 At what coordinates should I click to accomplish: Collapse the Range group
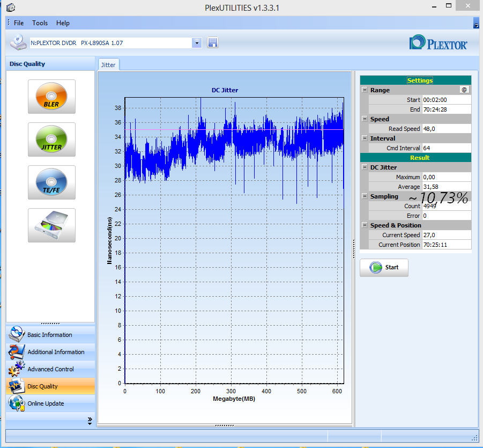365,90
